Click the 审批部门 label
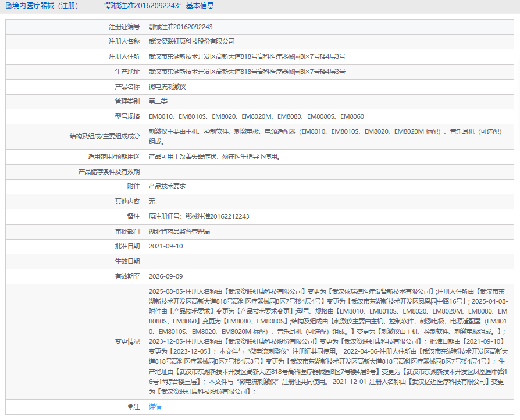This screenshot has width=520, height=420. pos(127,232)
